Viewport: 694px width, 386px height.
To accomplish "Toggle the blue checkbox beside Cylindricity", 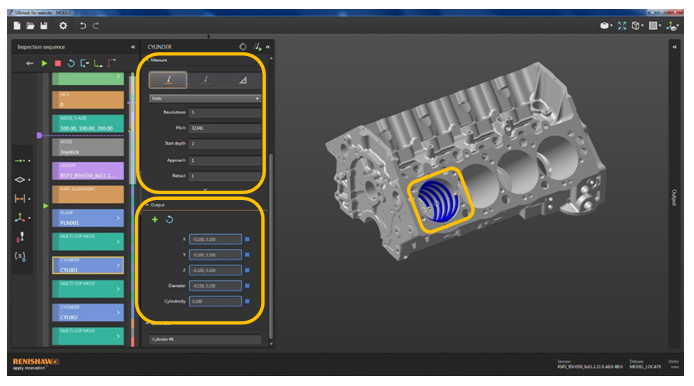I will 247,301.
